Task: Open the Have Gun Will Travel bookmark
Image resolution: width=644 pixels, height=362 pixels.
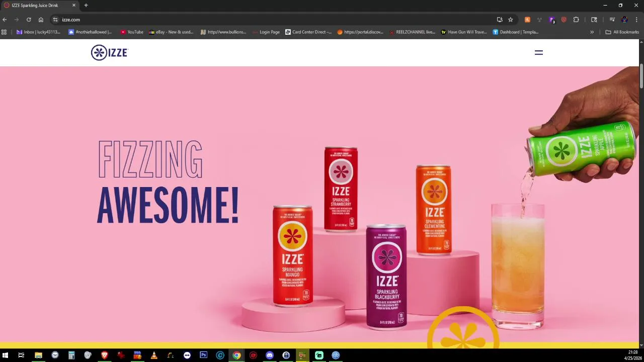Action: click(464, 32)
